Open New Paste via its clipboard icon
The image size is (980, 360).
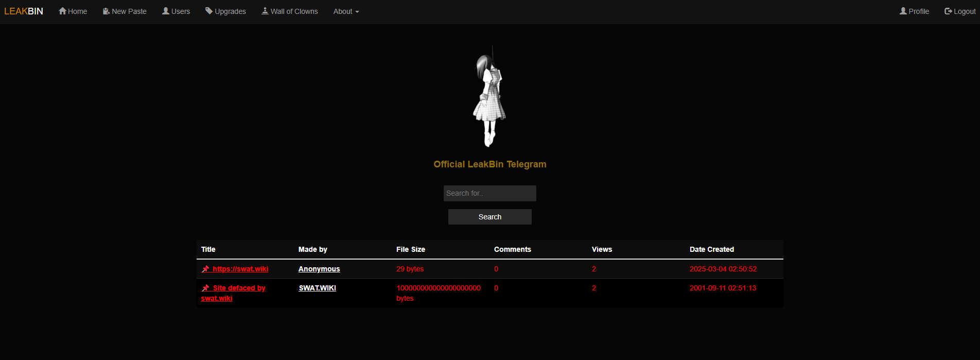point(106,11)
